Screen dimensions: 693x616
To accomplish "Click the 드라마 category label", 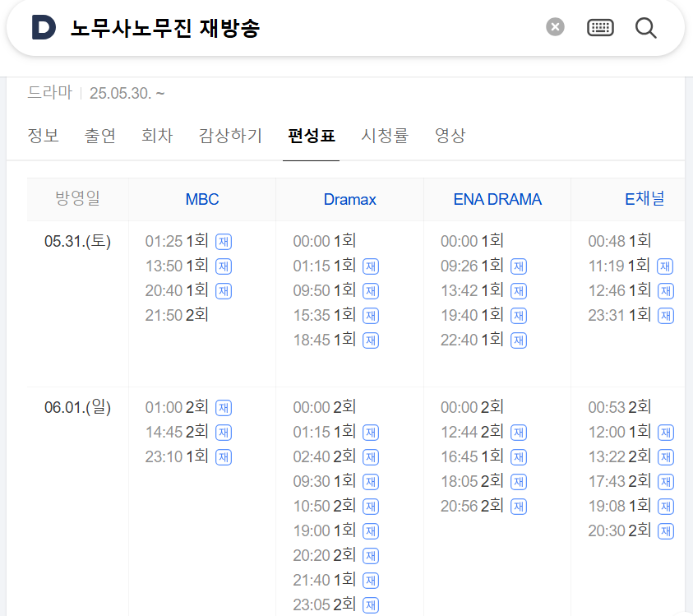I will coord(49,92).
